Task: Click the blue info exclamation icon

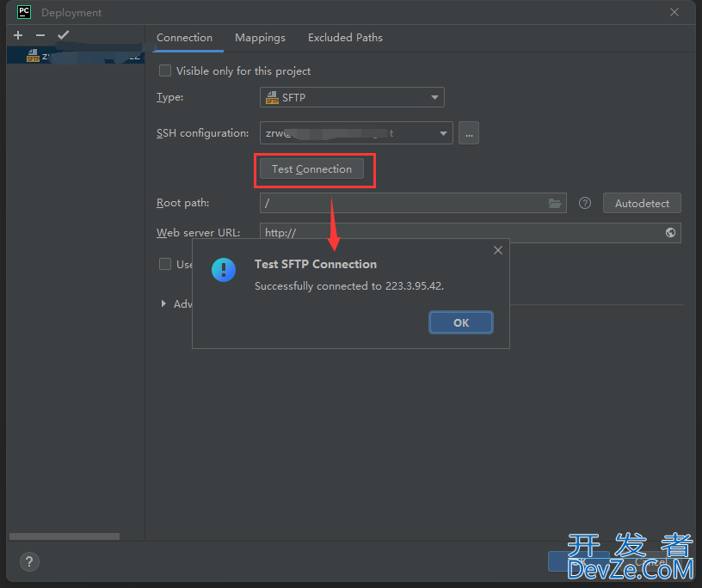Action: (224, 270)
